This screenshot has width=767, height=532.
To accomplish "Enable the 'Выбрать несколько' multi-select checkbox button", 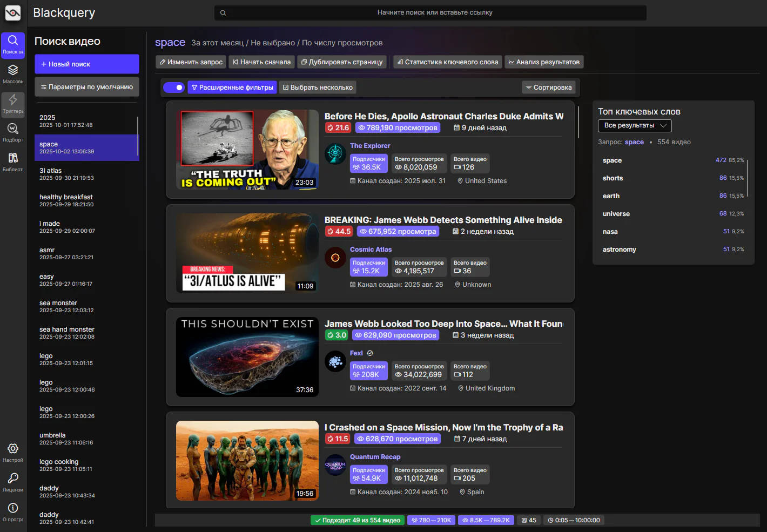I will pos(318,87).
